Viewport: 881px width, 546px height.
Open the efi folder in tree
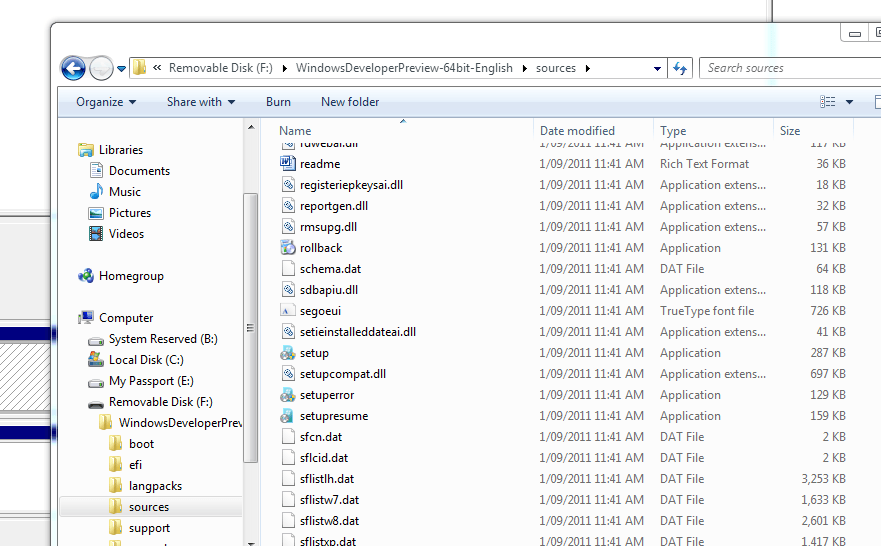[135, 465]
